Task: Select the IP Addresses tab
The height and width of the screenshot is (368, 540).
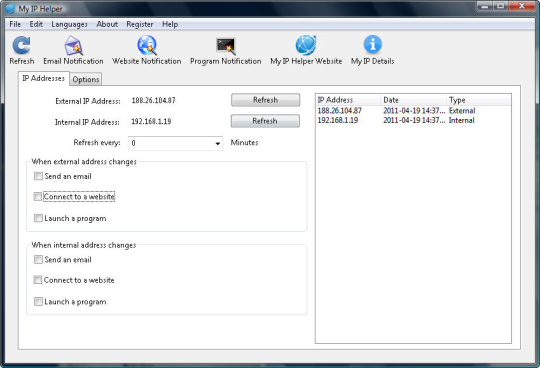Action: click(x=44, y=78)
